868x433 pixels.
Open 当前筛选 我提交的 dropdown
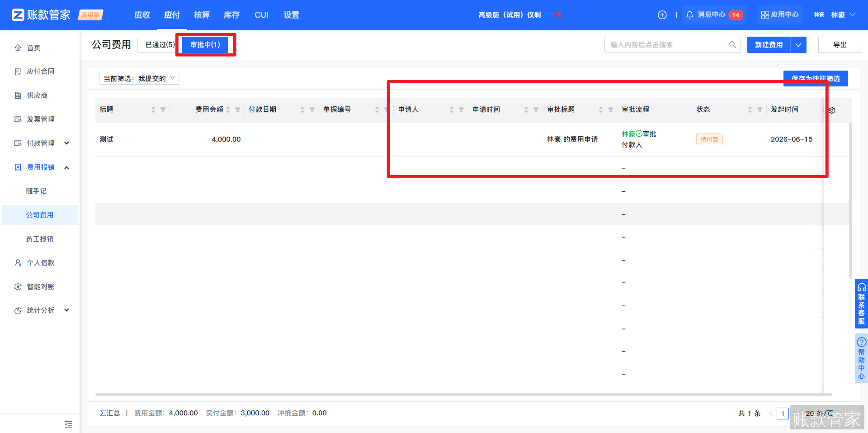point(139,79)
